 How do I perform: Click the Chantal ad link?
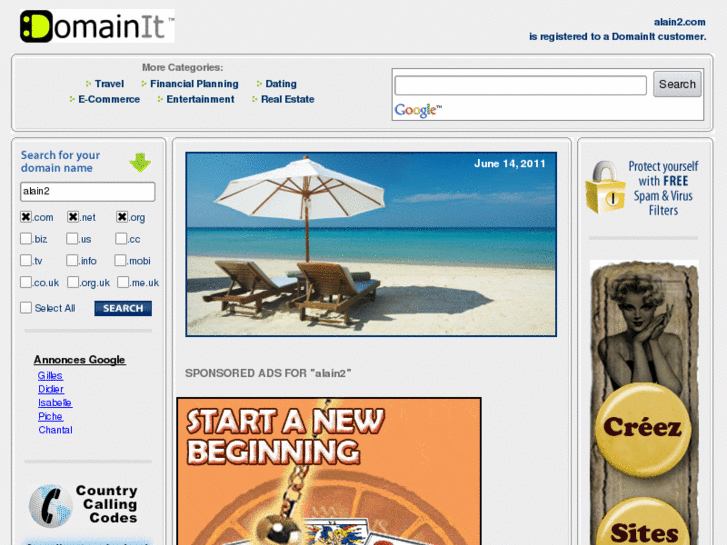55,430
